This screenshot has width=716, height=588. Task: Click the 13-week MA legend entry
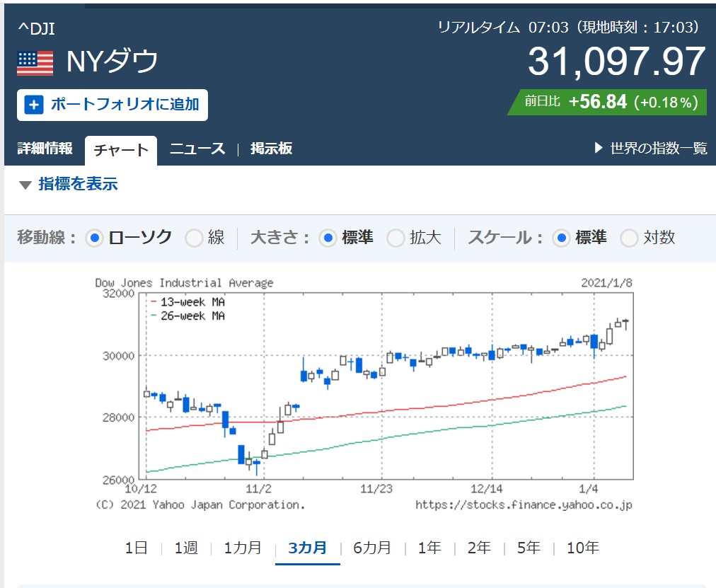click(187, 301)
